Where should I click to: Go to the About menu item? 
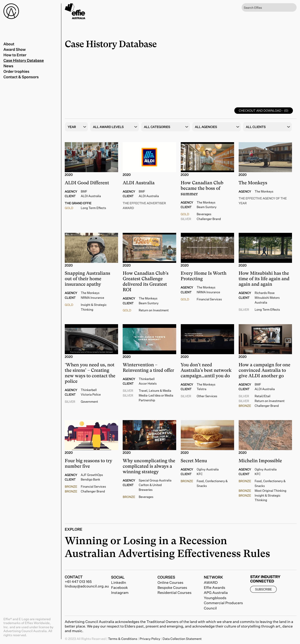click(x=9, y=44)
